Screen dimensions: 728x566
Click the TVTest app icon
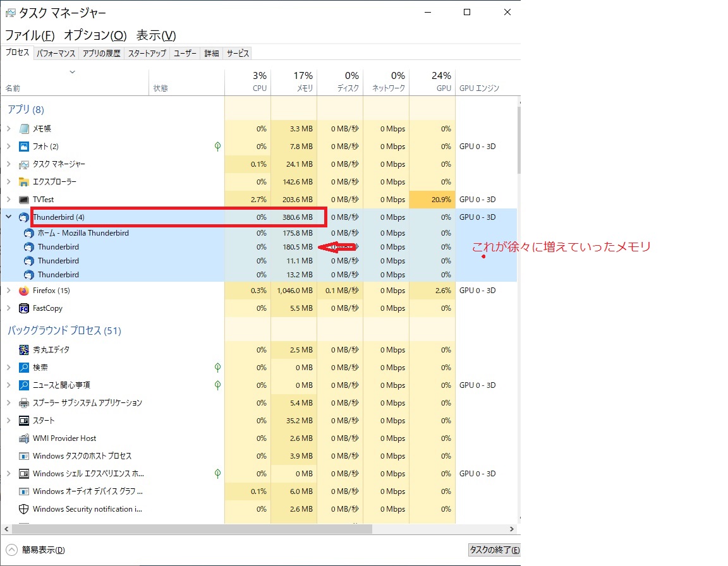(24, 200)
